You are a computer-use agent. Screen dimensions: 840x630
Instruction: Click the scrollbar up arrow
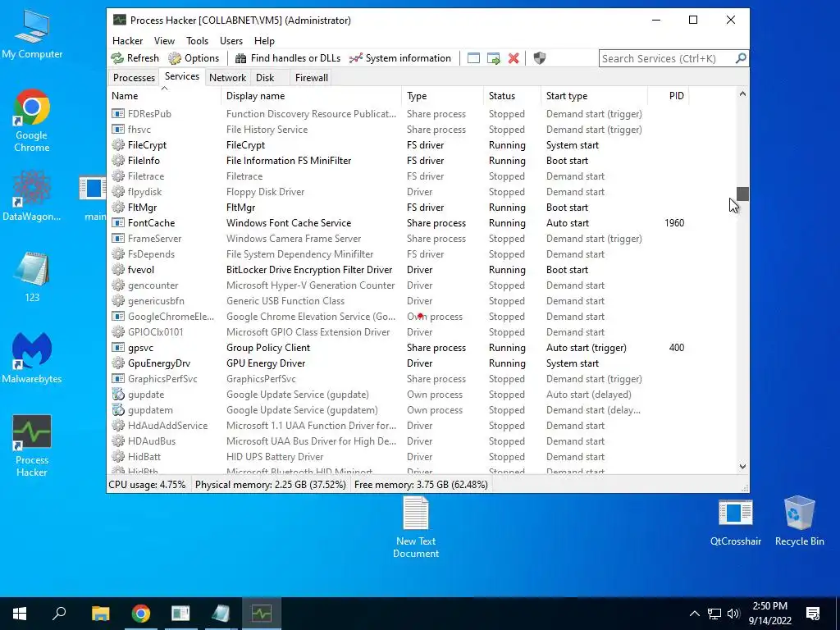point(742,94)
